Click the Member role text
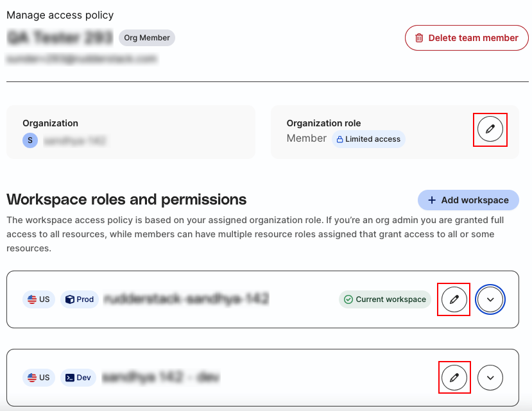This screenshot has width=532, height=411. pos(306,138)
